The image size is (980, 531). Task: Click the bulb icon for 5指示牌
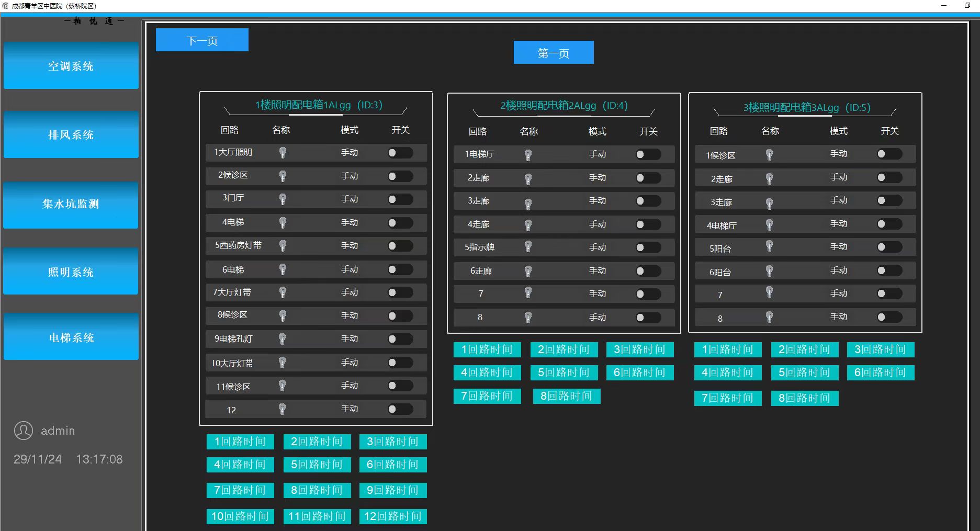click(x=528, y=246)
